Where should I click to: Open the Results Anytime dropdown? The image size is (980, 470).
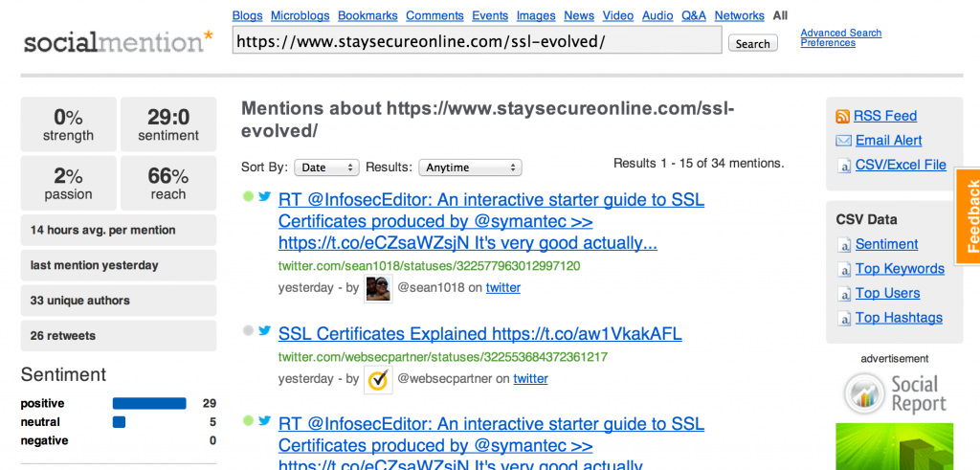[x=470, y=168]
